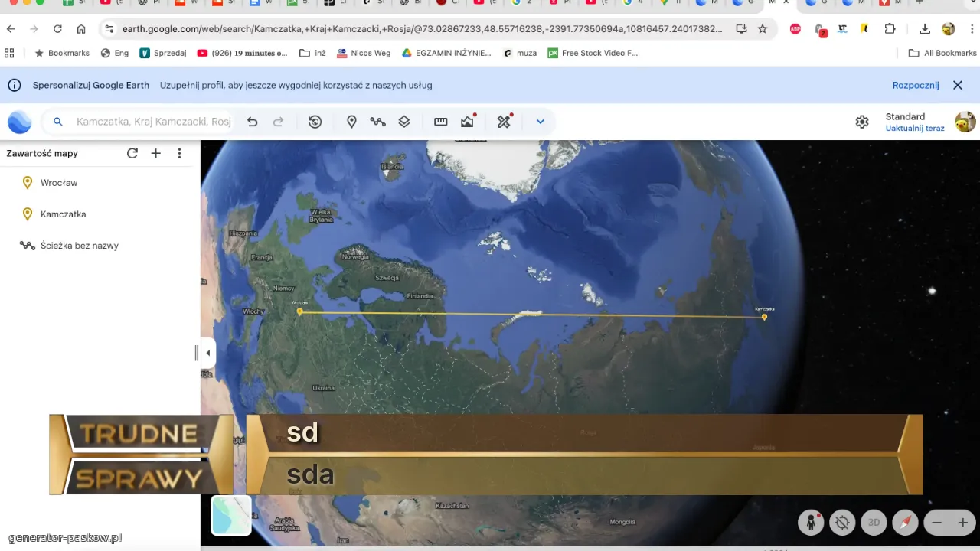This screenshot has height=551, width=980.
Task: Open the three-dot menu for Zawartość mapy
Action: click(179, 153)
